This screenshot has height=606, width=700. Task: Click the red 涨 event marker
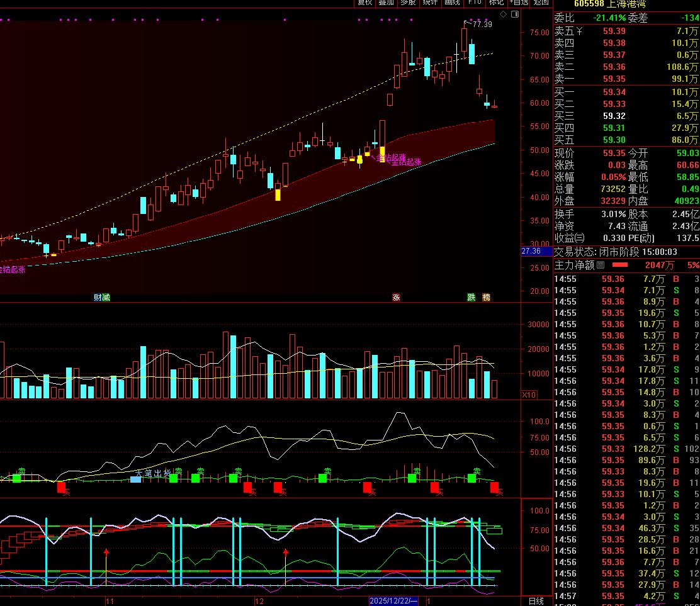396,298
